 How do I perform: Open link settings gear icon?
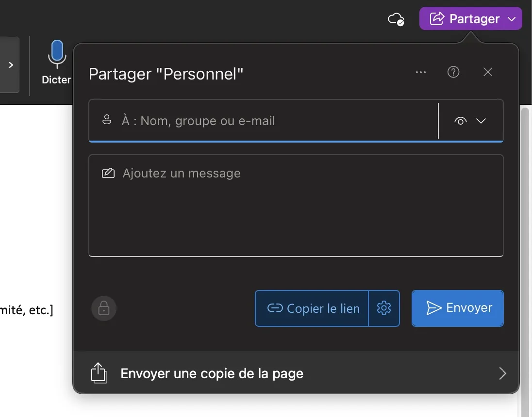pos(384,308)
